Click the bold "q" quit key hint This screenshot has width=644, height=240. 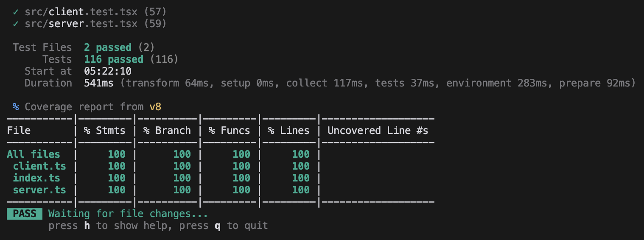(218, 226)
